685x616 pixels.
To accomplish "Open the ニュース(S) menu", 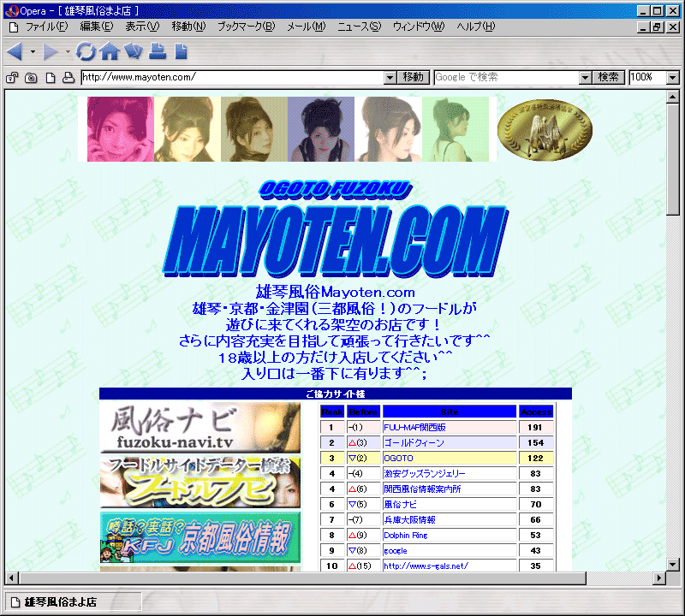I will [x=359, y=27].
